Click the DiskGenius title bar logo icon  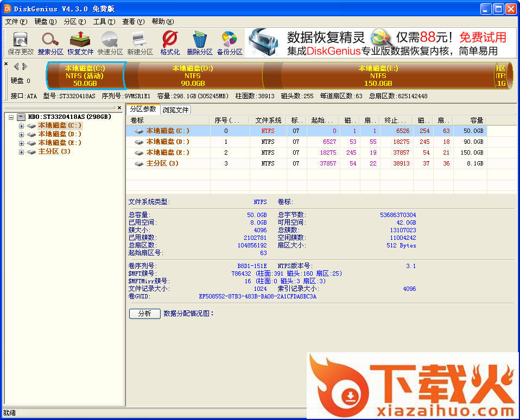(x=7, y=8)
